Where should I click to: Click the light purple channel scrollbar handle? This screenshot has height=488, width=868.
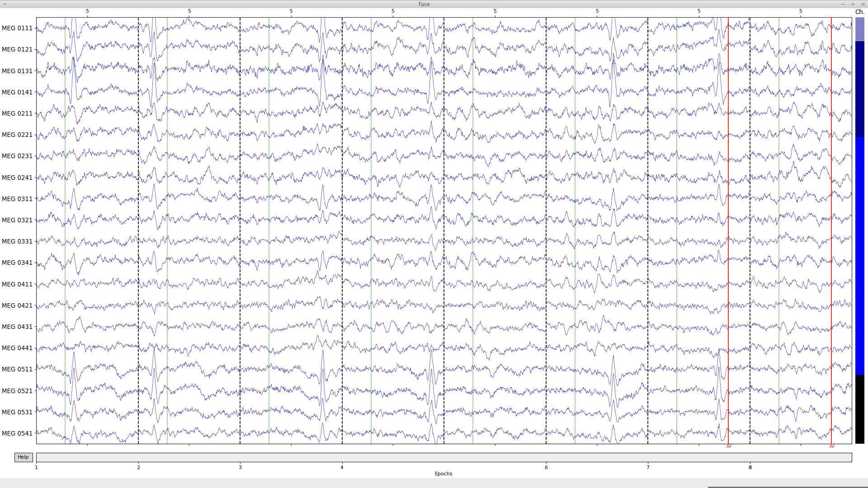point(859,29)
